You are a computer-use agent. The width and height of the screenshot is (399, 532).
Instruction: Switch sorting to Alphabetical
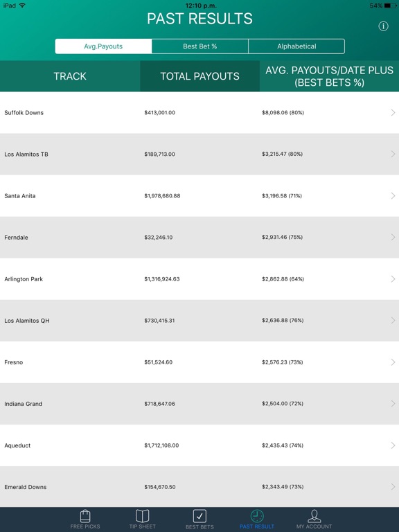(x=296, y=46)
